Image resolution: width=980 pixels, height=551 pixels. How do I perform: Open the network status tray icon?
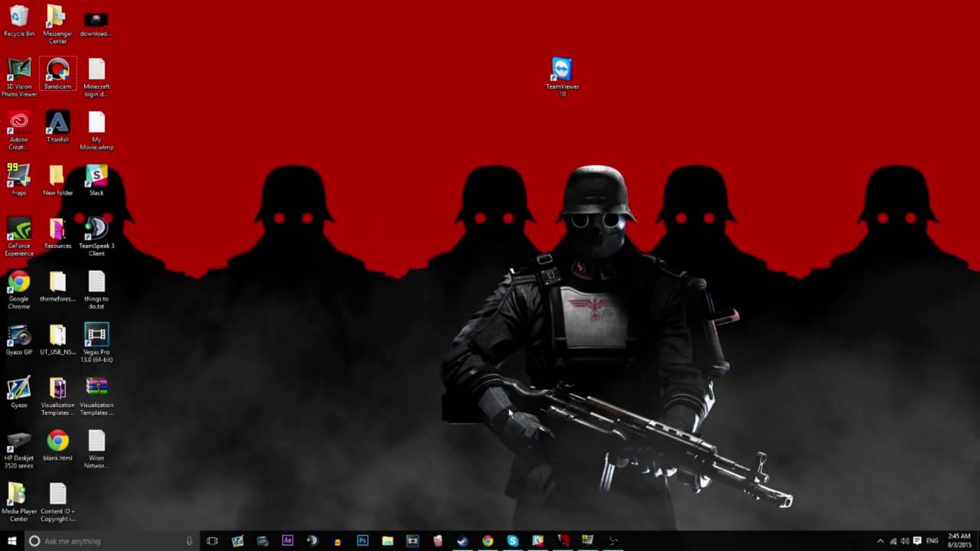[893, 541]
